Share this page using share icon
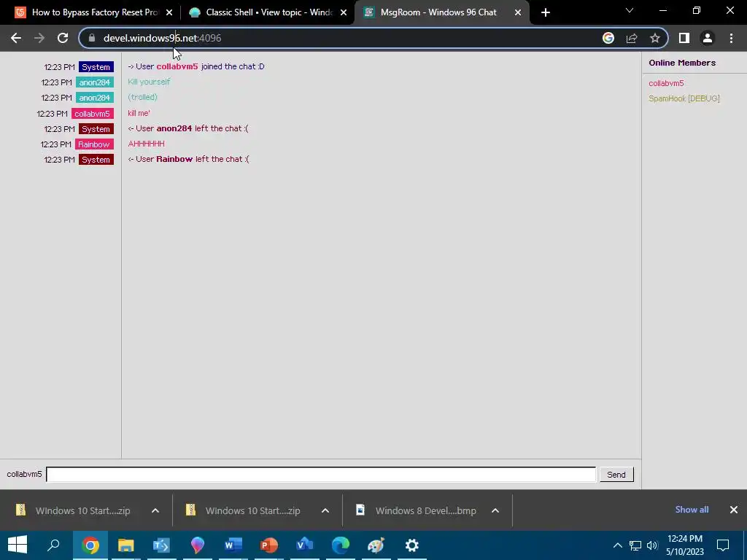This screenshot has height=560, width=747. pyautogui.click(x=632, y=38)
